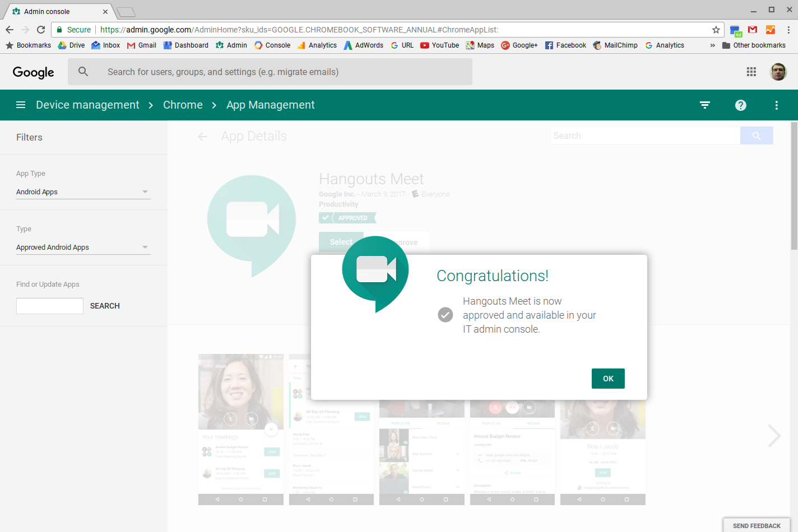Screen dimensions: 798x532
Task: Click OK in the Congratulations dialog
Action: click(x=608, y=379)
